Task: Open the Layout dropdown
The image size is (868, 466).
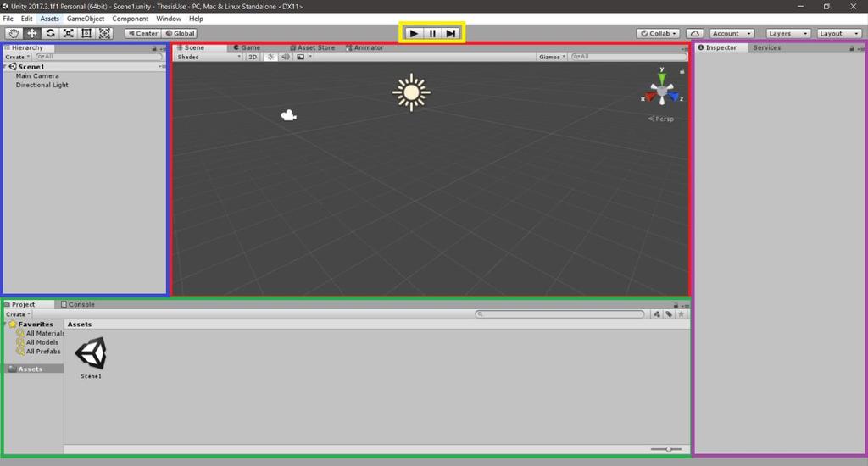Action: pyautogui.click(x=839, y=33)
